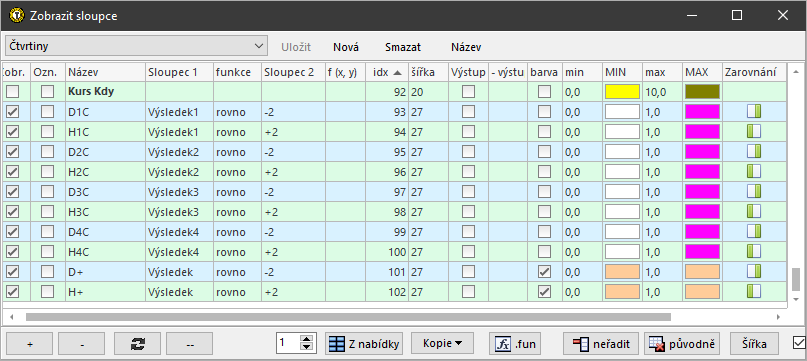
Task: Uncheck the barva checkbox for D+
Action: [x=545, y=272]
